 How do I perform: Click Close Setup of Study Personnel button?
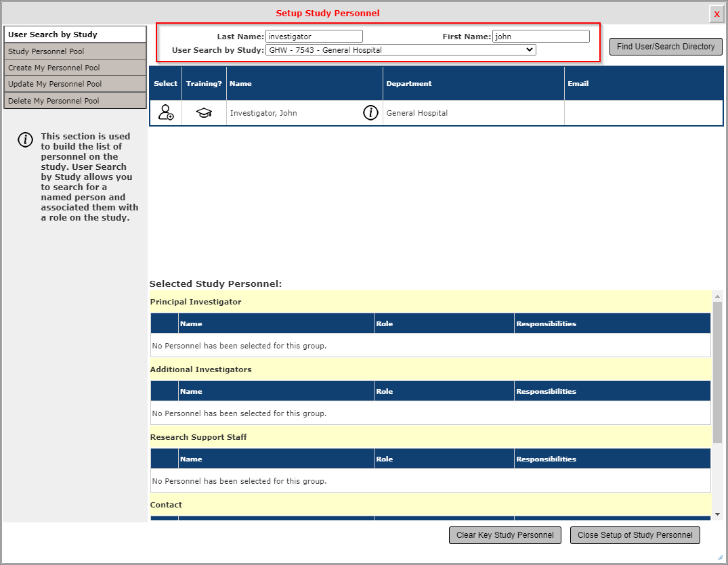tap(635, 535)
